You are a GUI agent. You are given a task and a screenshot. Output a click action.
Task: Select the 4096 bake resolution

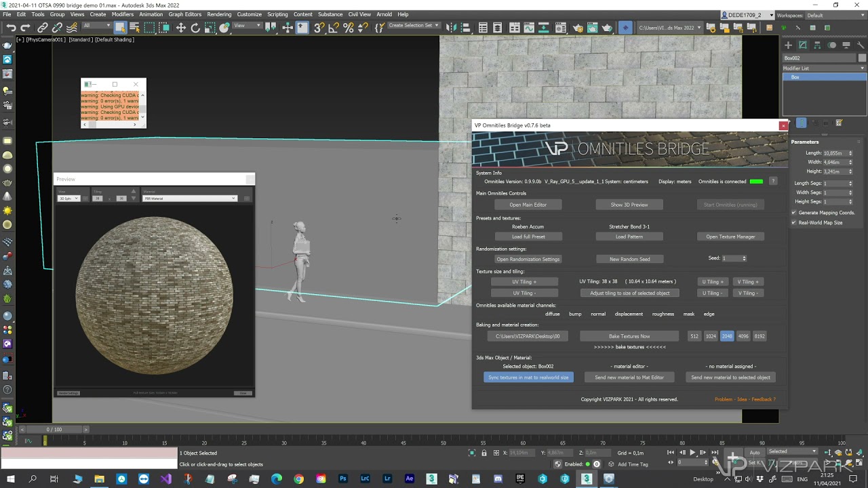743,336
